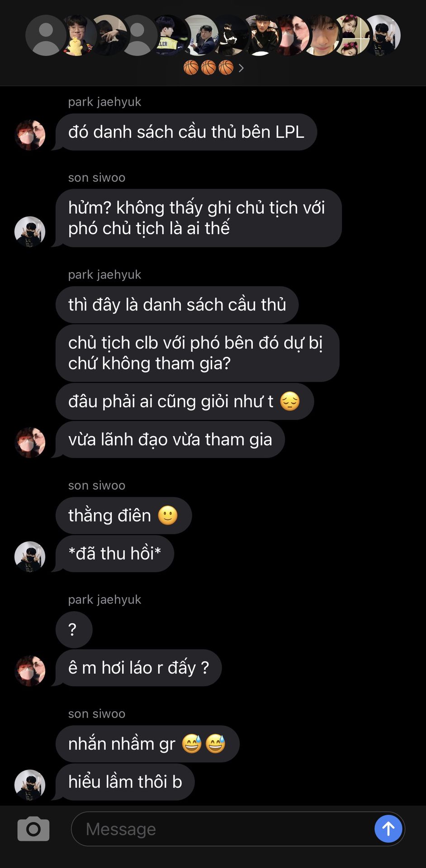Tap the '*đã thu hồi*' message bubble
The height and width of the screenshot is (868, 426).
[115, 553]
